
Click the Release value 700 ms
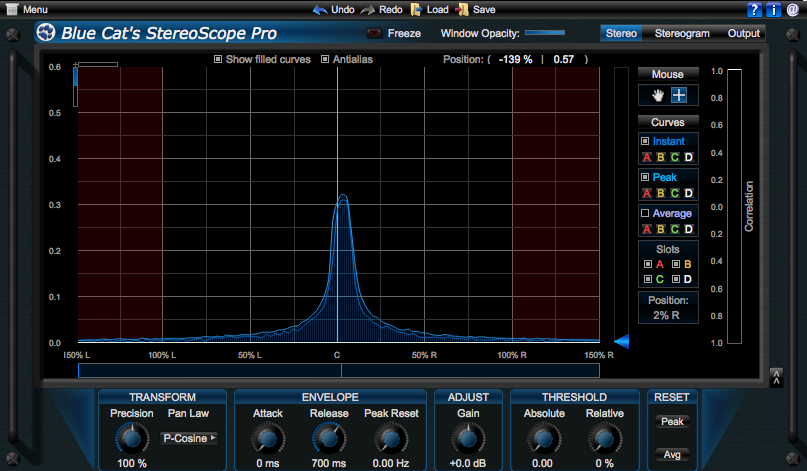point(329,463)
